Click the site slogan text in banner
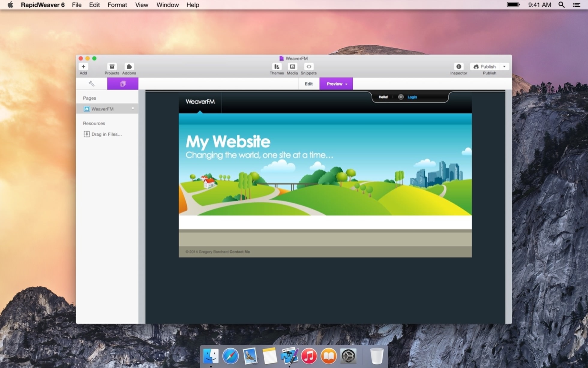This screenshot has height=368, width=588. pos(259,155)
